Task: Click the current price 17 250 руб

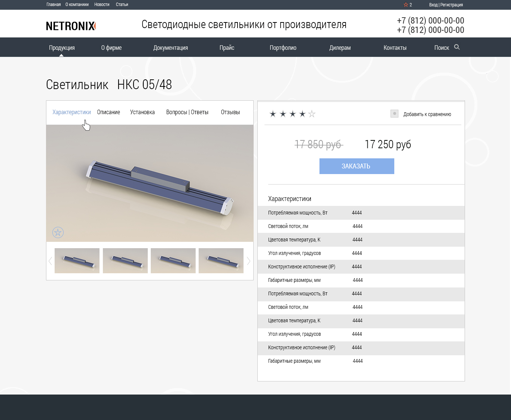Action: pos(388,144)
